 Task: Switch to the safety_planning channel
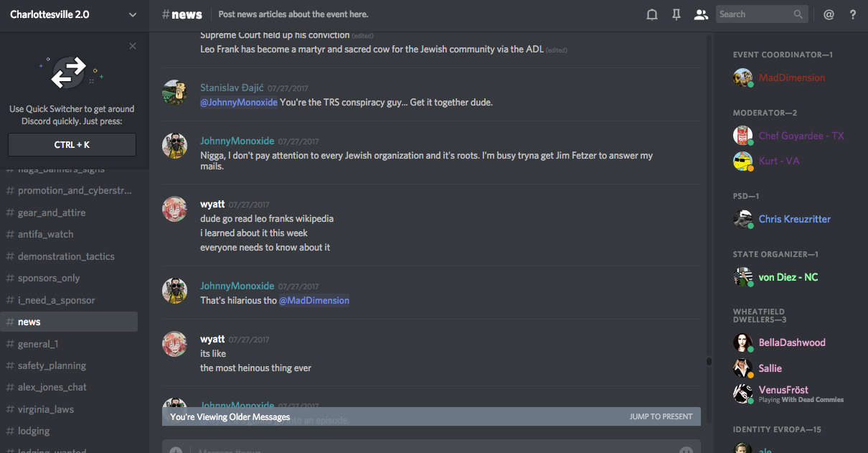52,365
